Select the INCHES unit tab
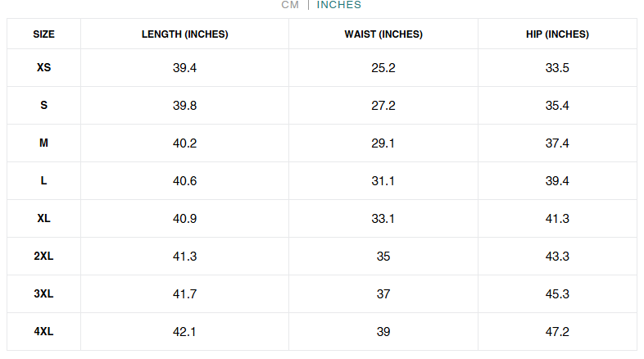The height and width of the screenshot is (359, 644). pyautogui.click(x=339, y=5)
